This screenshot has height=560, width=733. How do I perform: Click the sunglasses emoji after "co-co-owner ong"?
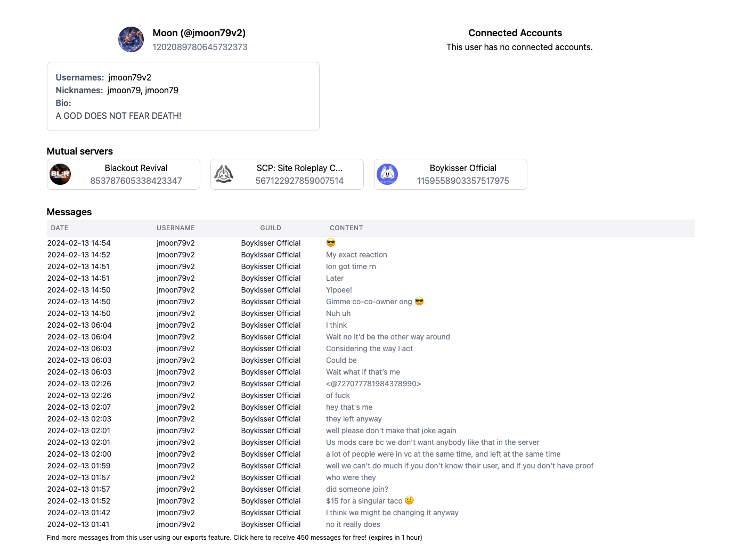coord(419,302)
